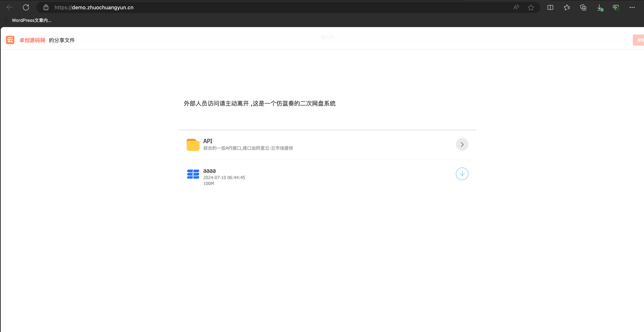This screenshot has height=332, width=644.
Task: Open the API folder name
Action: click(208, 141)
